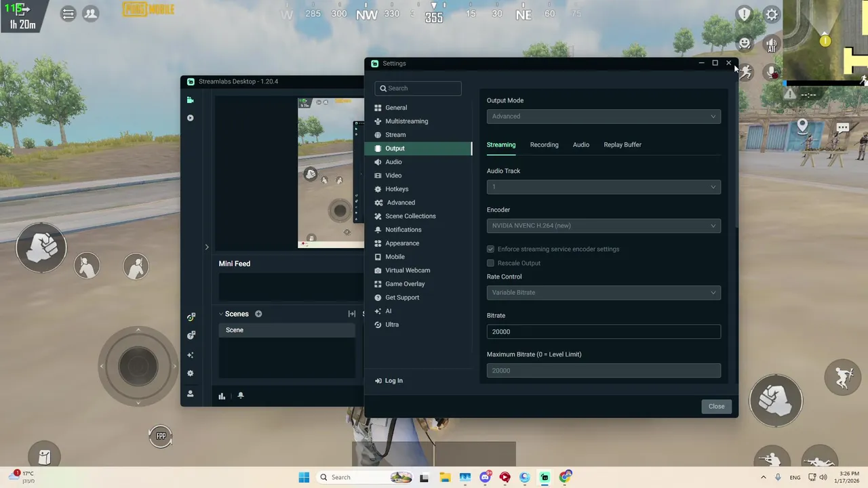Open Virtual Webcam settings category
Viewport: 868px width, 488px height.
(418, 270)
